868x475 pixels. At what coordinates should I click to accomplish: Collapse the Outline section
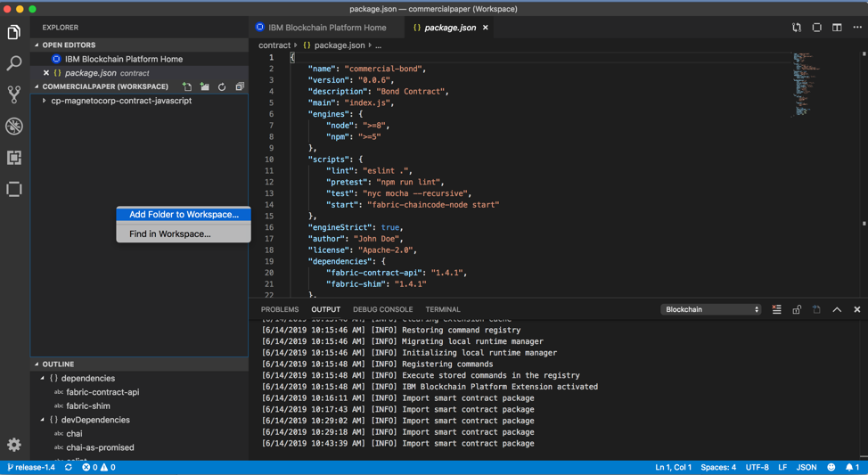[x=37, y=364]
